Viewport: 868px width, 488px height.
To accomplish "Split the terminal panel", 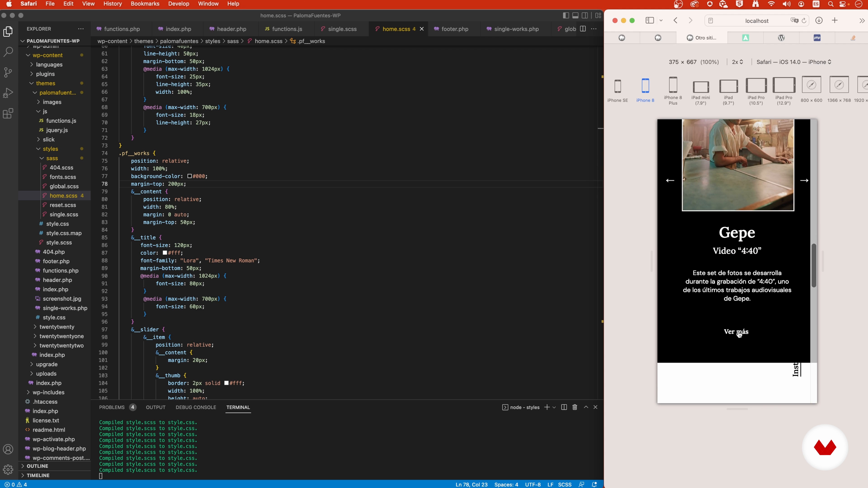I will 564,407.
